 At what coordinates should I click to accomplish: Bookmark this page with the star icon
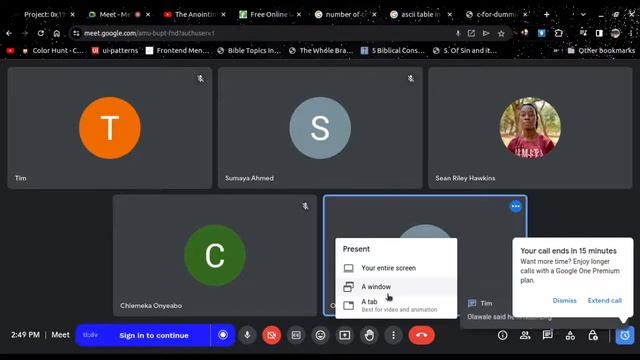coord(501,33)
